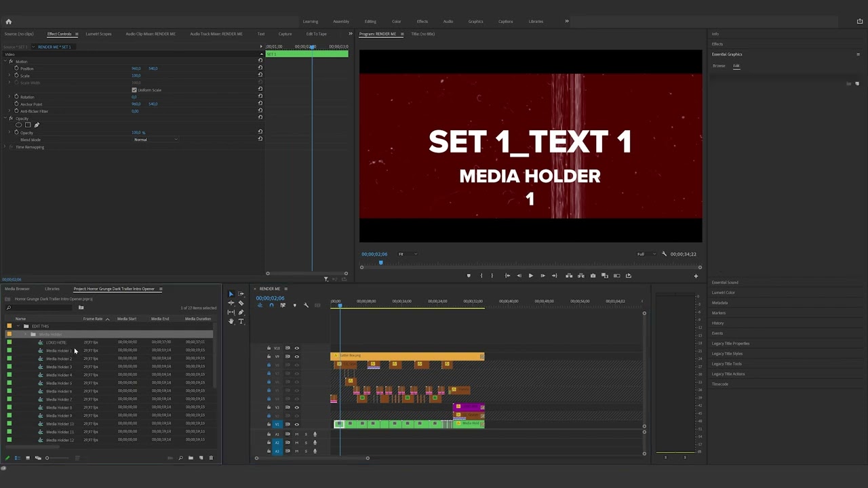Click Export Frame camera icon
The width and height of the screenshot is (868, 488).
coord(593,276)
